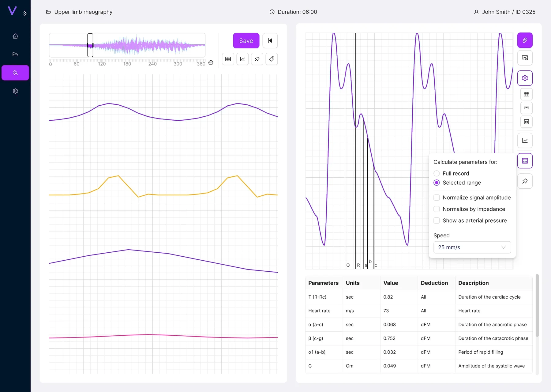Jump to record start with skip-back button
This screenshot has width=551, height=392.
pyautogui.click(x=270, y=40)
